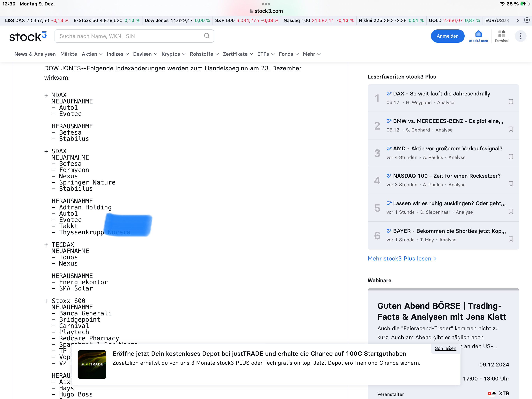Select the GOLD ticker entry

point(454,20)
